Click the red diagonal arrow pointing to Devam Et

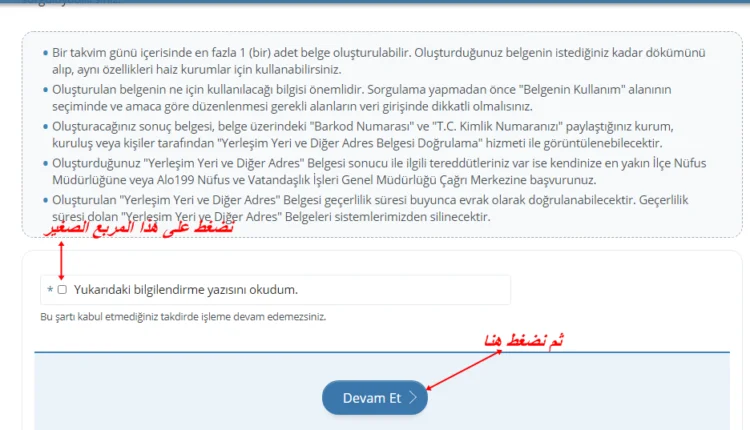pos(464,370)
